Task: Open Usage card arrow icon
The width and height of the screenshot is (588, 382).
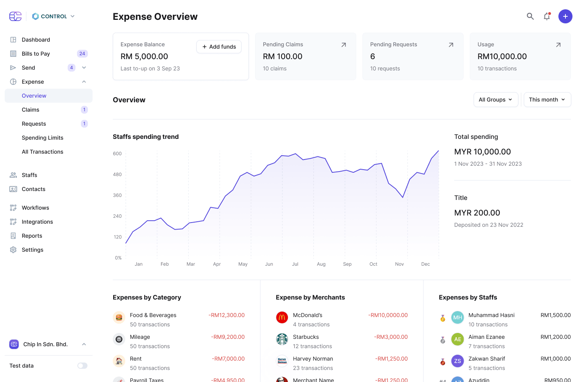Action: point(558,45)
